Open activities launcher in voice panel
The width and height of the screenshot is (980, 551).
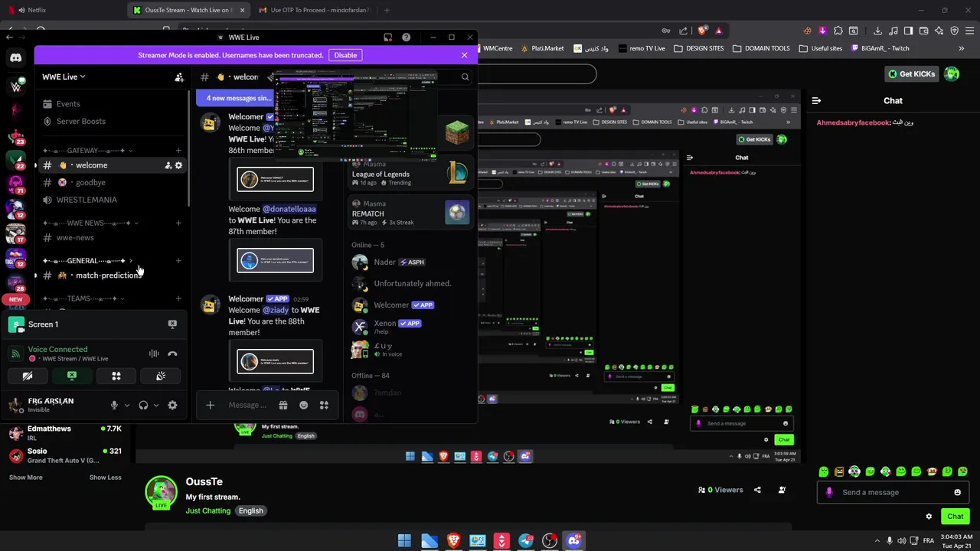tap(116, 376)
